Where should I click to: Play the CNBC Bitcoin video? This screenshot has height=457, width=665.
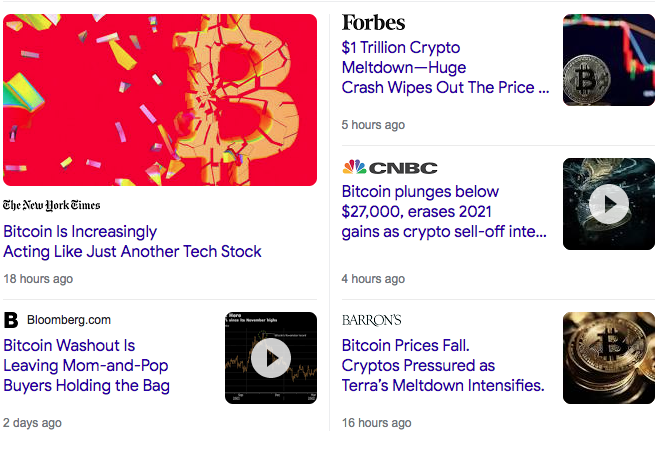click(x=608, y=204)
